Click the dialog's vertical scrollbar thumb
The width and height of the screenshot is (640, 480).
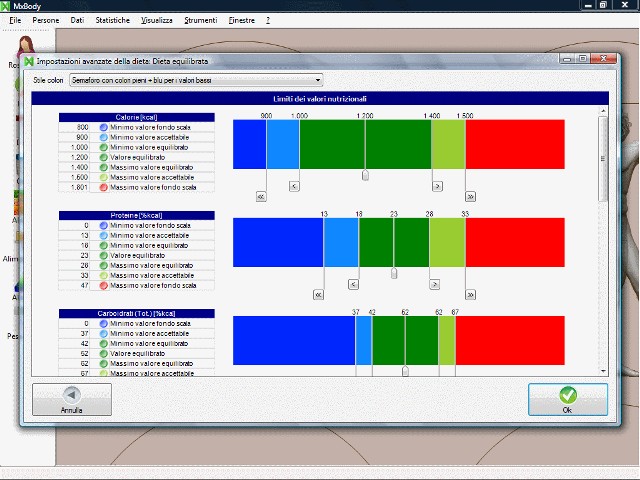[x=602, y=160]
